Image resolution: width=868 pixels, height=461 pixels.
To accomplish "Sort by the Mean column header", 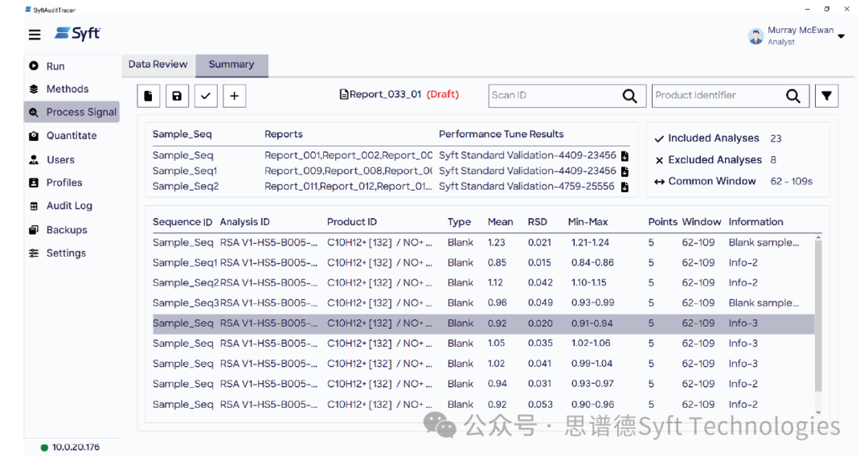I will pyautogui.click(x=500, y=222).
